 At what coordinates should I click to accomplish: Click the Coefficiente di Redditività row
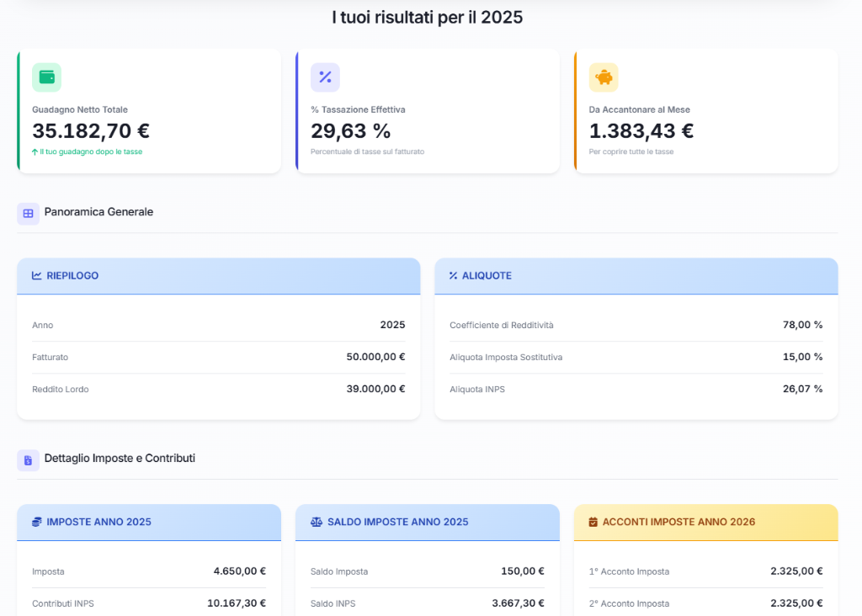[x=636, y=325]
